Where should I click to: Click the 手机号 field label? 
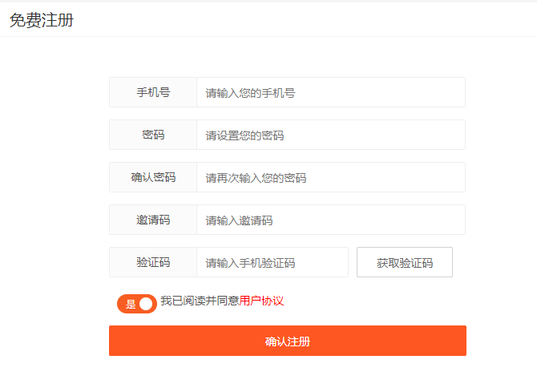(x=153, y=92)
